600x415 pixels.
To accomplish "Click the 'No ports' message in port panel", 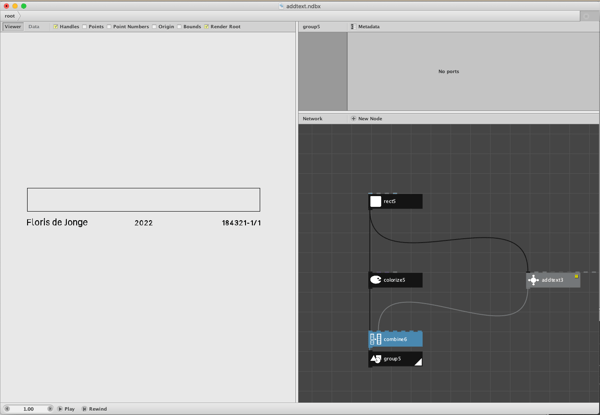I will point(448,72).
